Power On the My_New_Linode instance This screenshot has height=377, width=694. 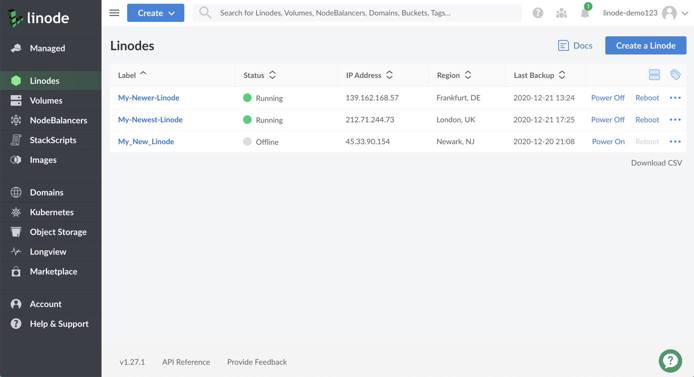click(608, 142)
